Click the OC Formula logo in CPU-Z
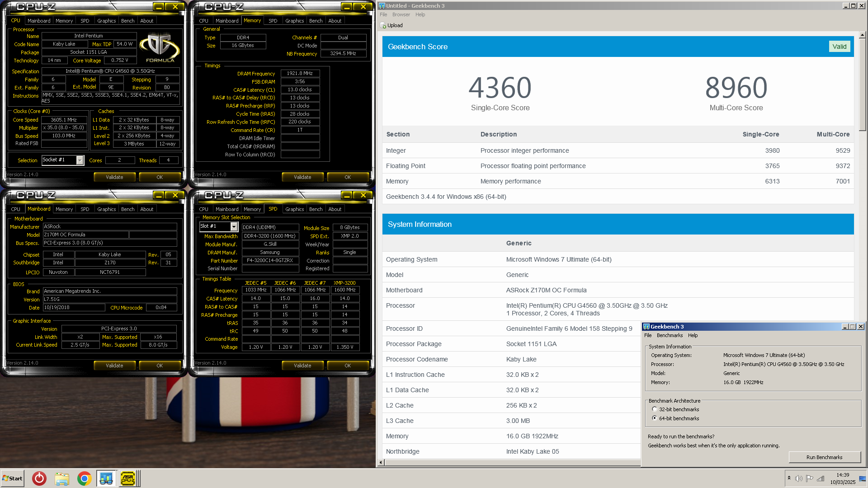Image resolution: width=868 pixels, height=488 pixels. click(x=160, y=47)
